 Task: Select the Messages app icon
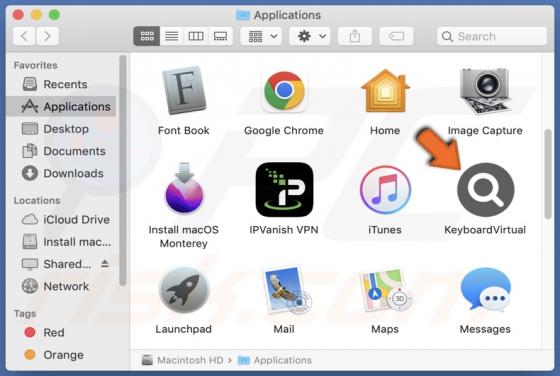tap(485, 290)
